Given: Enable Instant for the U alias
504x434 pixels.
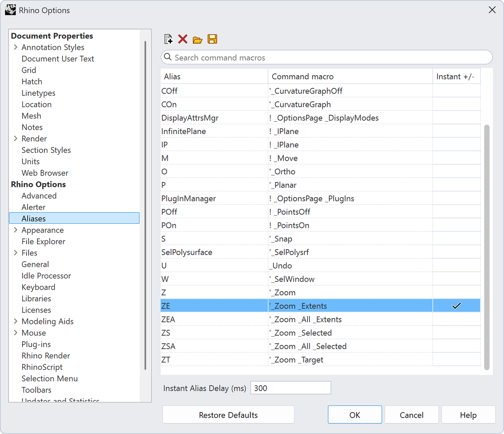Looking at the screenshot, I should (457, 266).
